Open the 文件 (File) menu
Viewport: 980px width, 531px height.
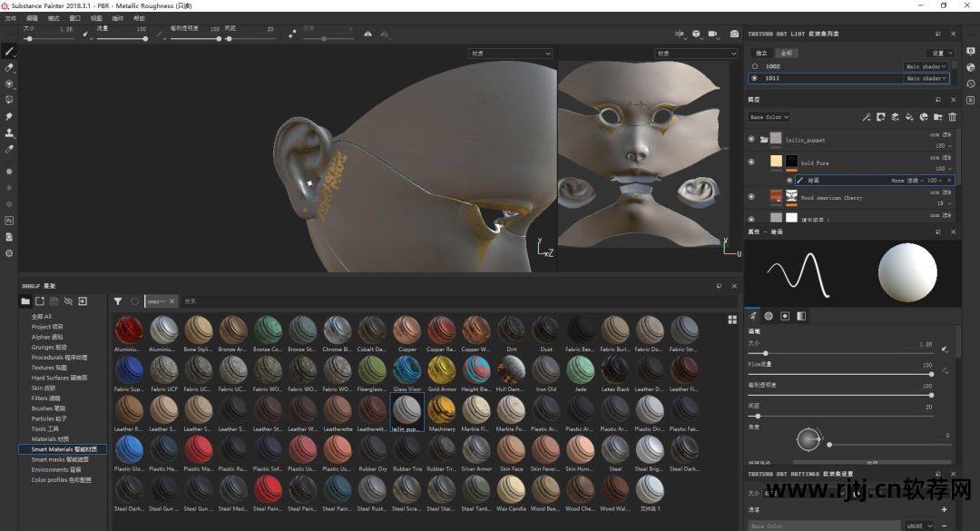[10, 18]
